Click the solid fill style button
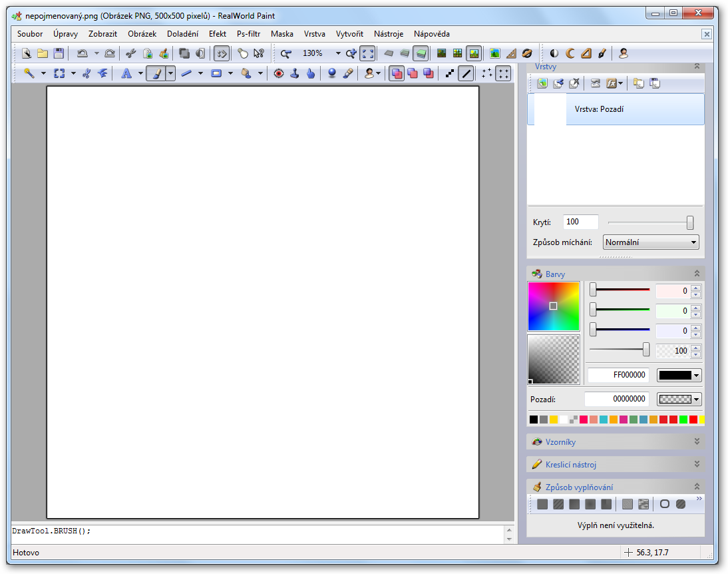This screenshot has height=574, width=728. pyautogui.click(x=542, y=504)
